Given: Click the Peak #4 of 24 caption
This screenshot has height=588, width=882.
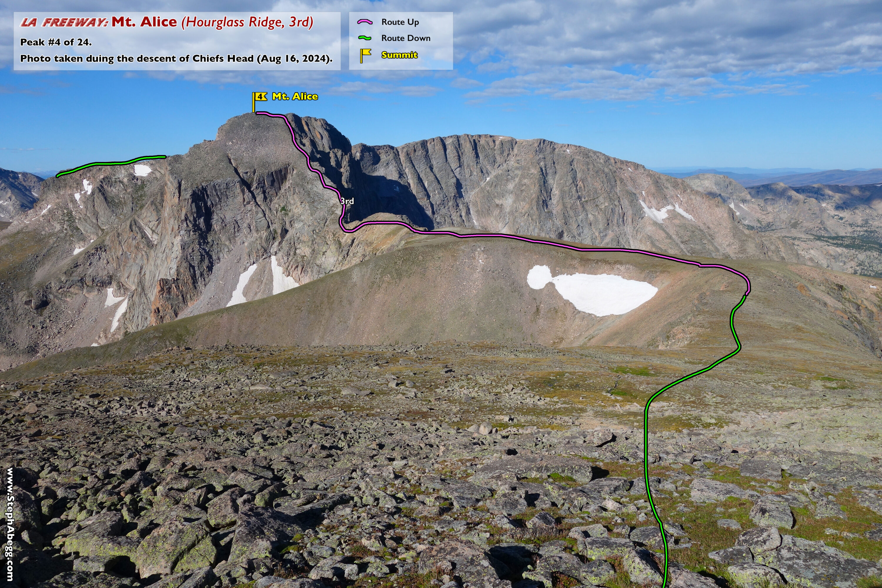Looking at the screenshot, I should pyautogui.click(x=56, y=42).
